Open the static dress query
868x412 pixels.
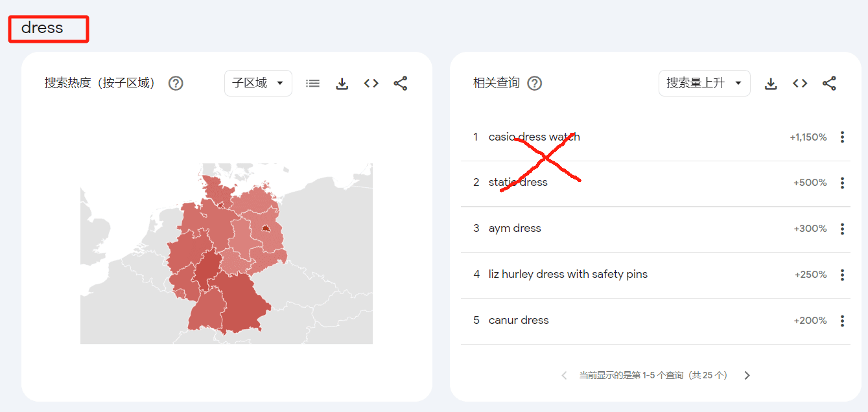[x=518, y=183]
